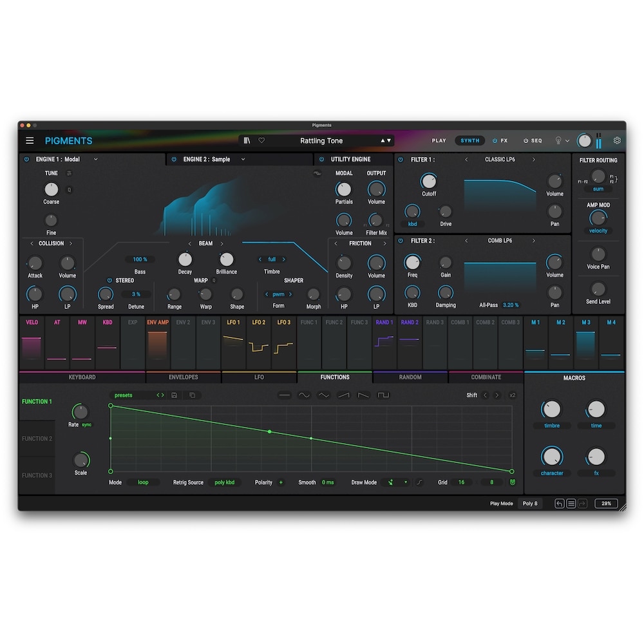Select the square wave function shape

[383, 395]
